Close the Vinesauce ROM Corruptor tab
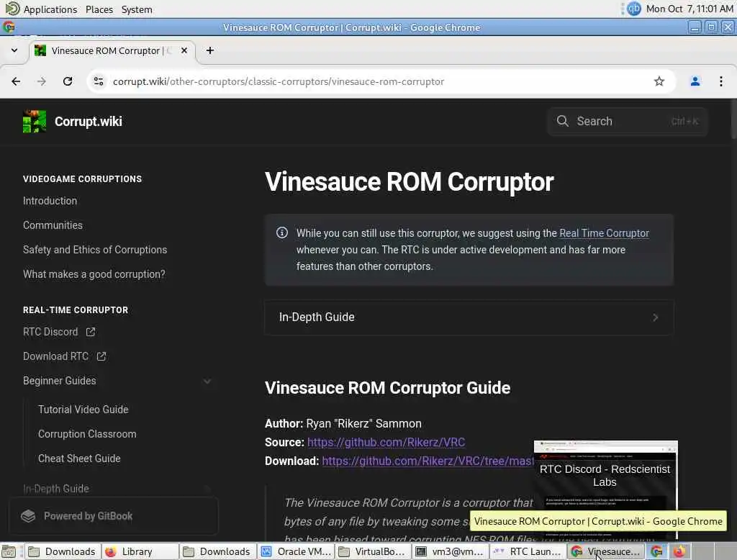 [184, 50]
